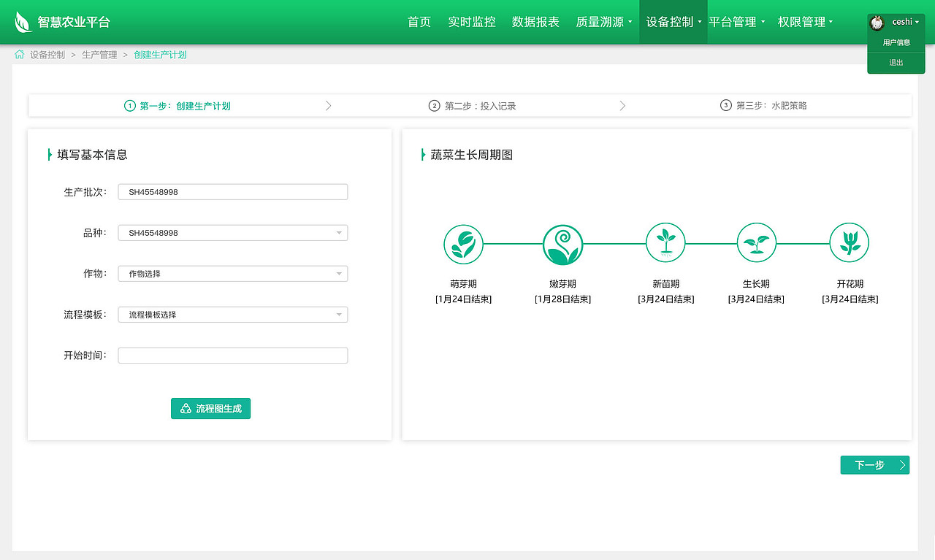Viewport: 935px width, 560px height.
Task: Click the 蔬菜生长周期图 heading
Action: (472, 155)
